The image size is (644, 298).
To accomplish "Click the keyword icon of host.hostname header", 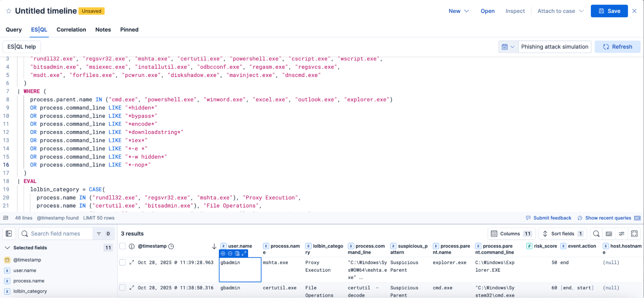I will (x=606, y=246).
